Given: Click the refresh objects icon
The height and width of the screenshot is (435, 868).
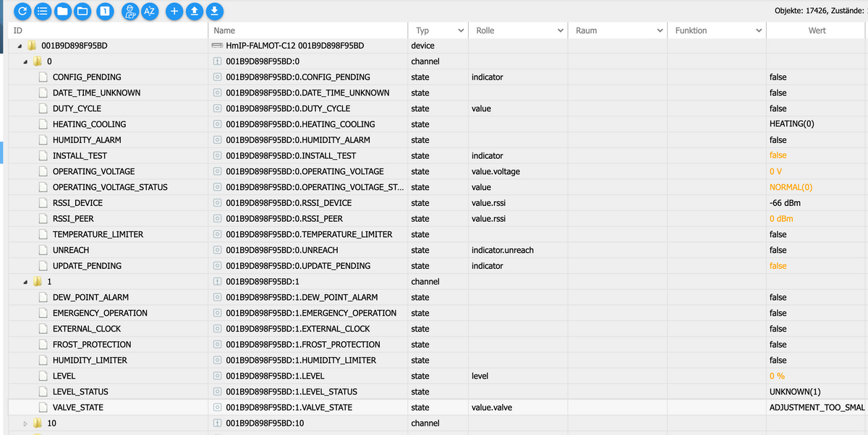Looking at the screenshot, I should (x=23, y=11).
